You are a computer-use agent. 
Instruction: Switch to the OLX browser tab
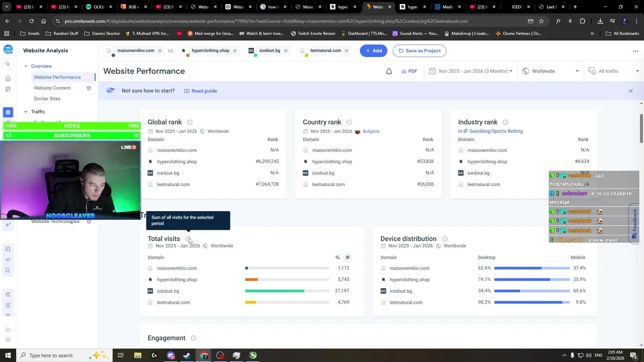click(95, 7)
